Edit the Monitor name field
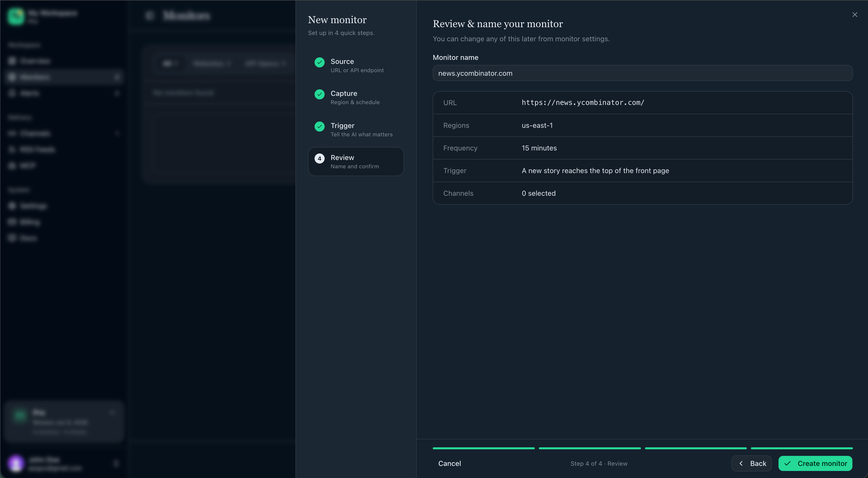Viewport: 868px width, 478px height. (642, 73)
